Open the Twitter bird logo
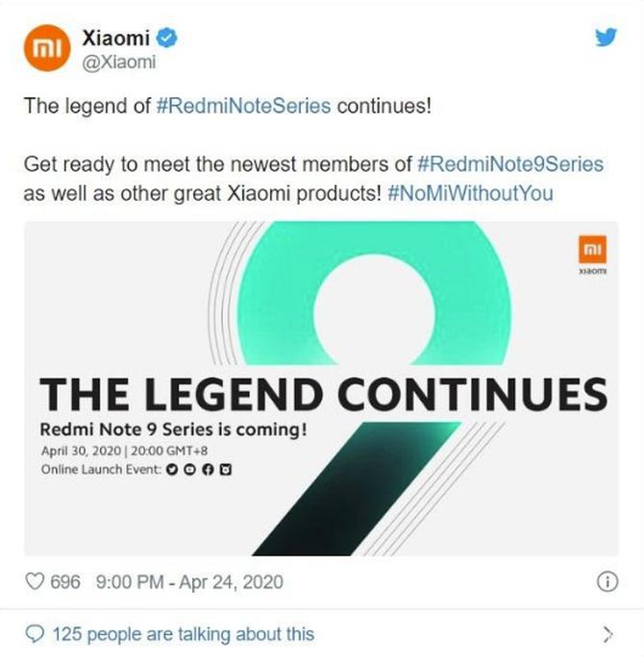This screenshot has width=644, height=662. 606,37
